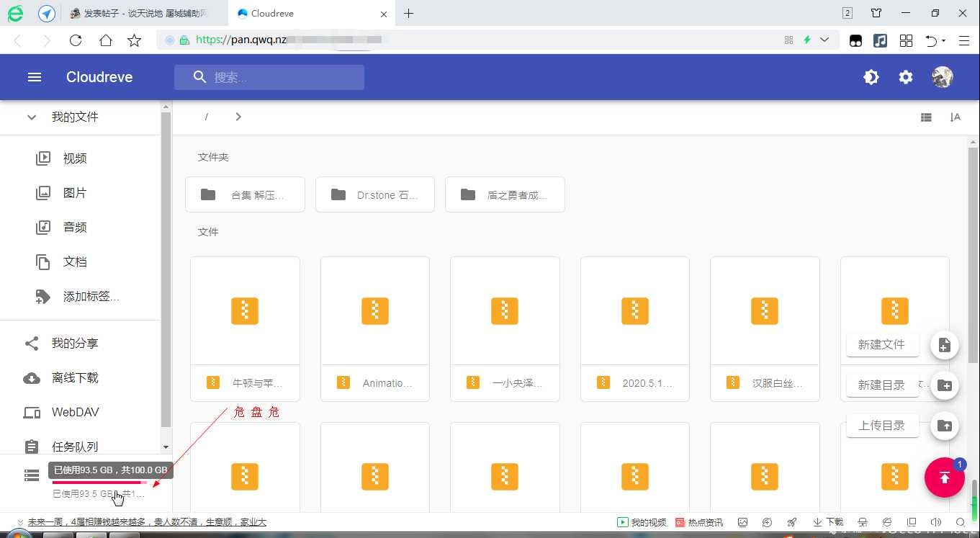Click the root slash in breadcrumb
This screenshot has width=980, height=538.
tap(207, 117)
